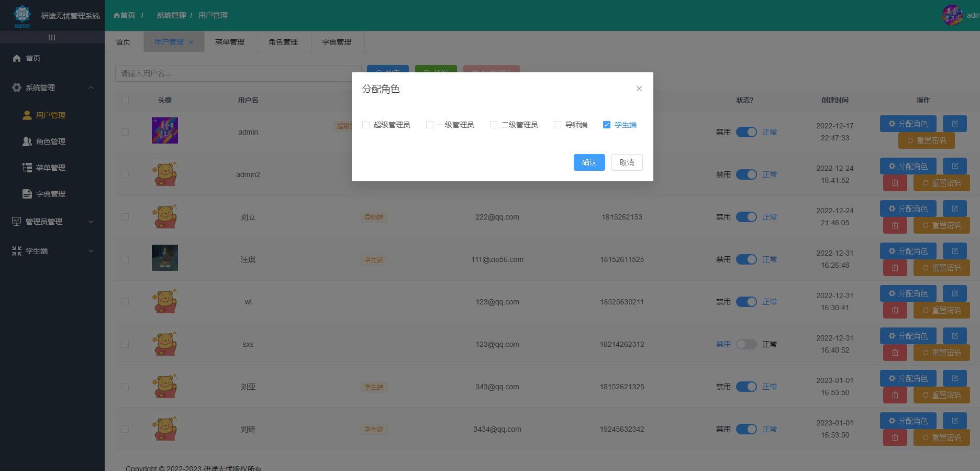Click edit icon for 汪琪 row

[955, 251]
